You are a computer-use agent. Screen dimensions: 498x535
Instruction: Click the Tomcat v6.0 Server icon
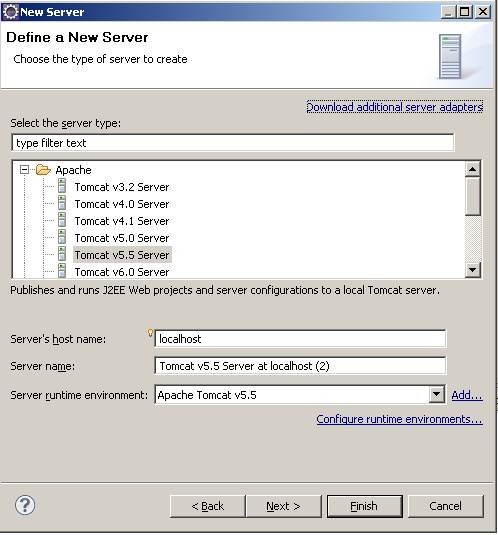click(62, 271)
